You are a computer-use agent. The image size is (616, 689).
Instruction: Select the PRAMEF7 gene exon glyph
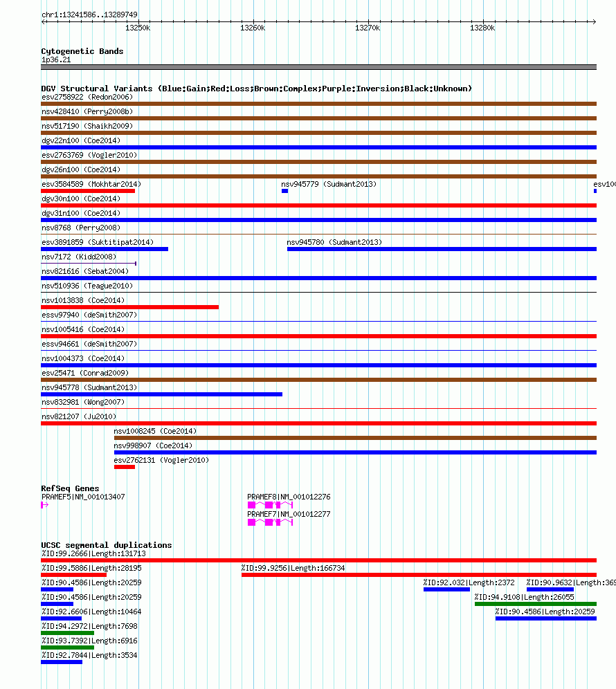click(x=270, y=522)
